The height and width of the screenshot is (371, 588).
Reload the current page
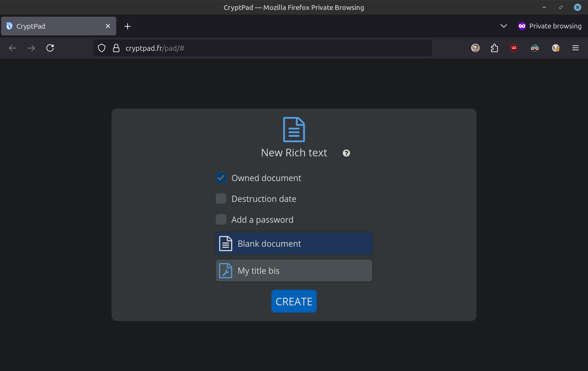[50, 48]
